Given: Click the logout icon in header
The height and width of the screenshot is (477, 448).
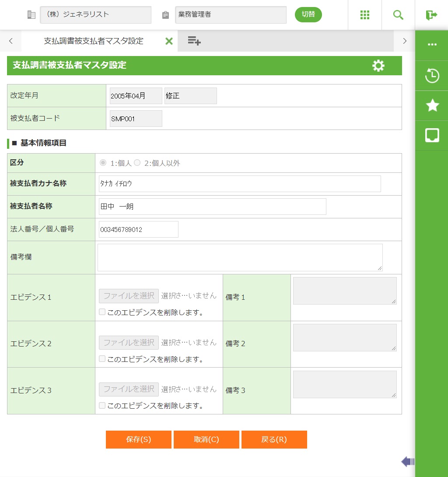Looking at the screenshot, I should pyautogui.click(x=431, y=15).
